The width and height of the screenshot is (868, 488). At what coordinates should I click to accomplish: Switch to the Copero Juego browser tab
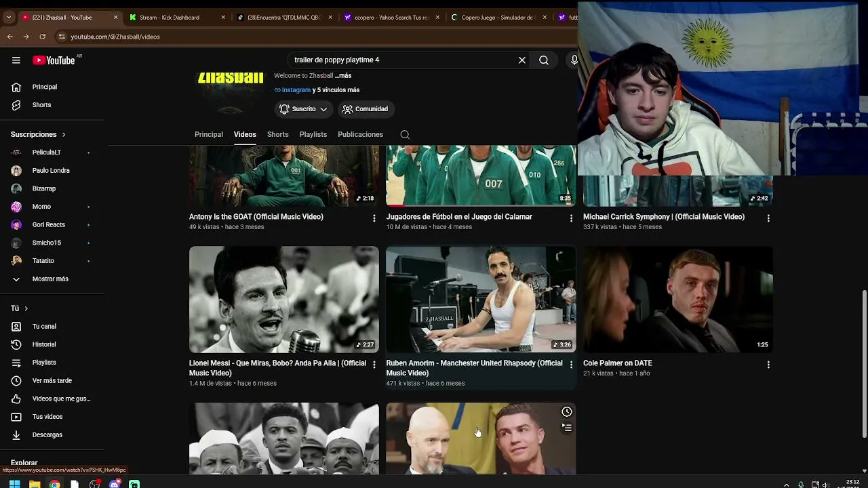pos(499,18)
